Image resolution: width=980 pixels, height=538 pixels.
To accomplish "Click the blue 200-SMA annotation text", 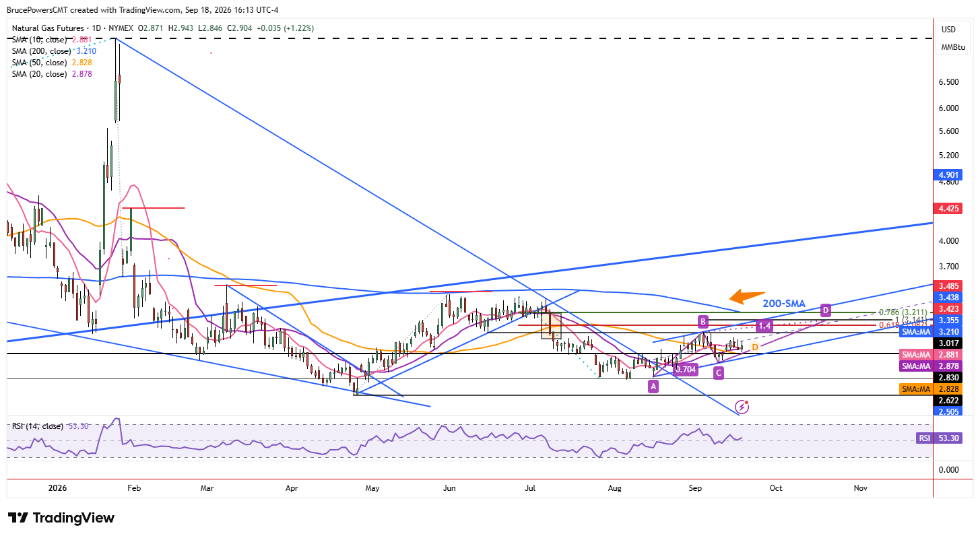I will point(783,304).
